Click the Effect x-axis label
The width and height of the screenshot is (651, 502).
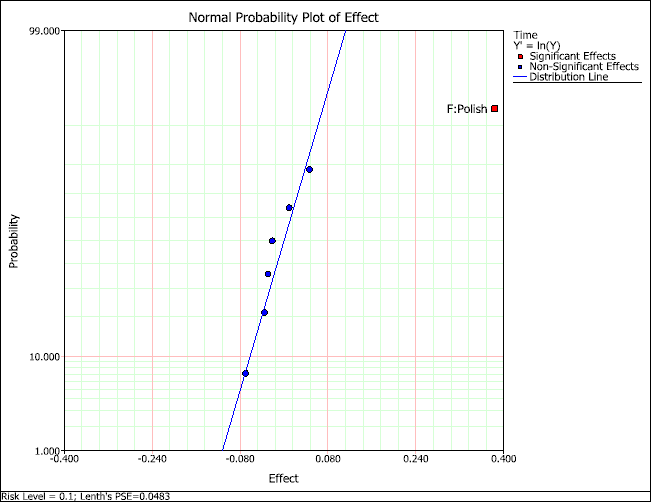pyautogui.click(x=283, y=478)
